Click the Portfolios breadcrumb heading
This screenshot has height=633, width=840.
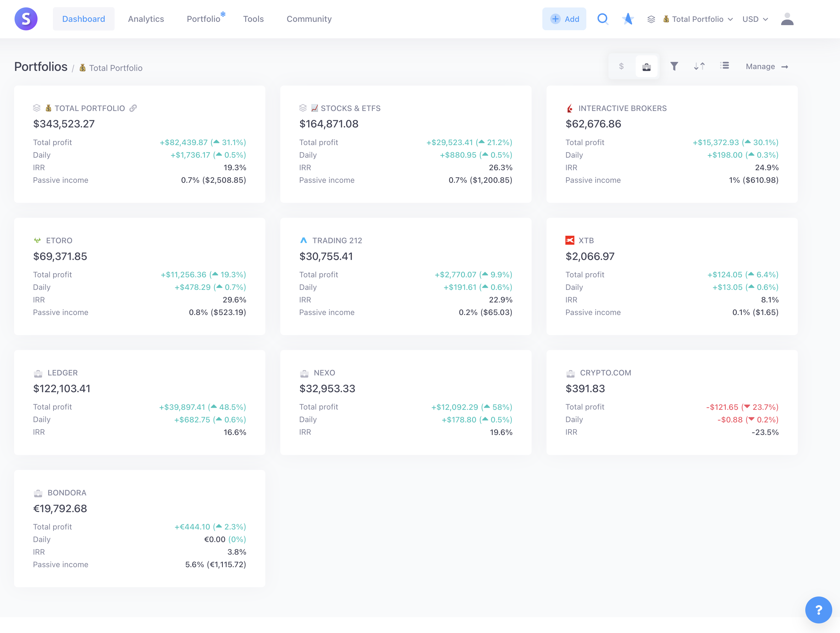click(41, 67)
